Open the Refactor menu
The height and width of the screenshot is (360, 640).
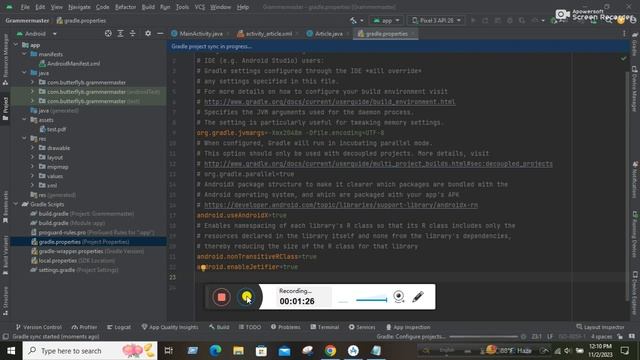point(125,7)
